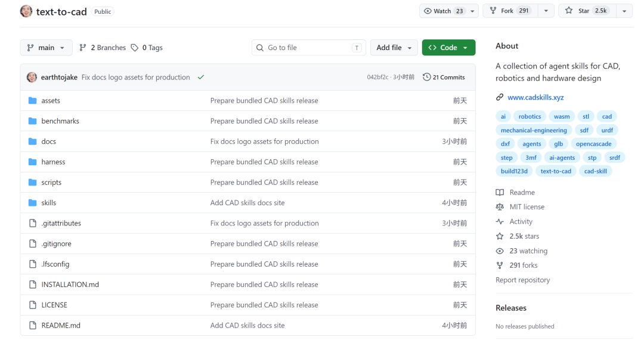Open the scripts folder icon
644x340 pixels.
(x=32, y=183)
